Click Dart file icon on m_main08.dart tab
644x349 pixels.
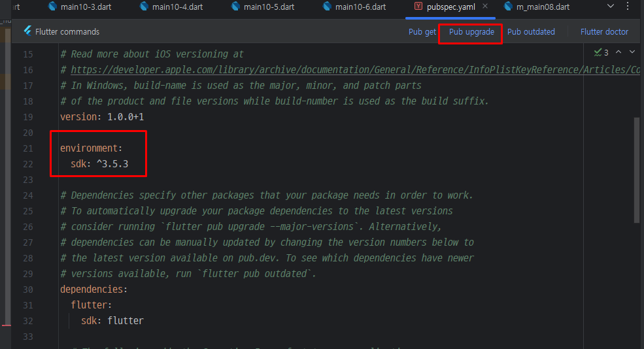coord(508,6)
